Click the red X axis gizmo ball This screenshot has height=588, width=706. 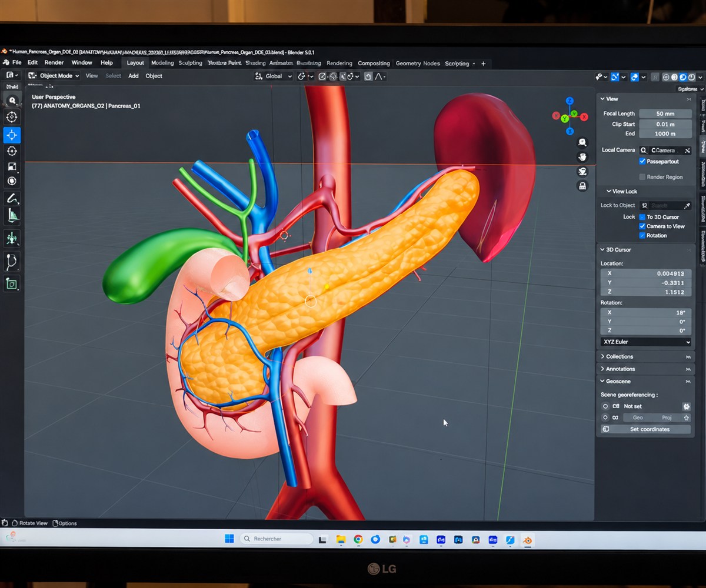pos(584,117)
